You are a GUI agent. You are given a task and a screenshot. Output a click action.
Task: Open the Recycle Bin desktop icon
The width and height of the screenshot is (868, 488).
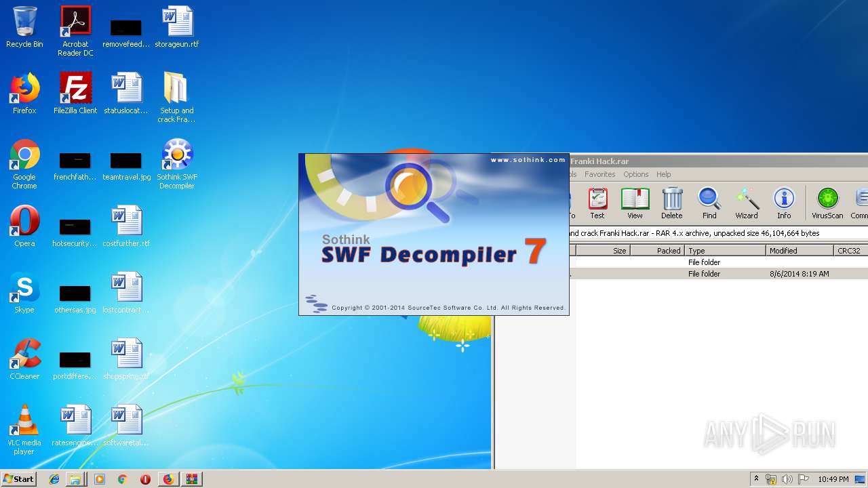[24, 27]
